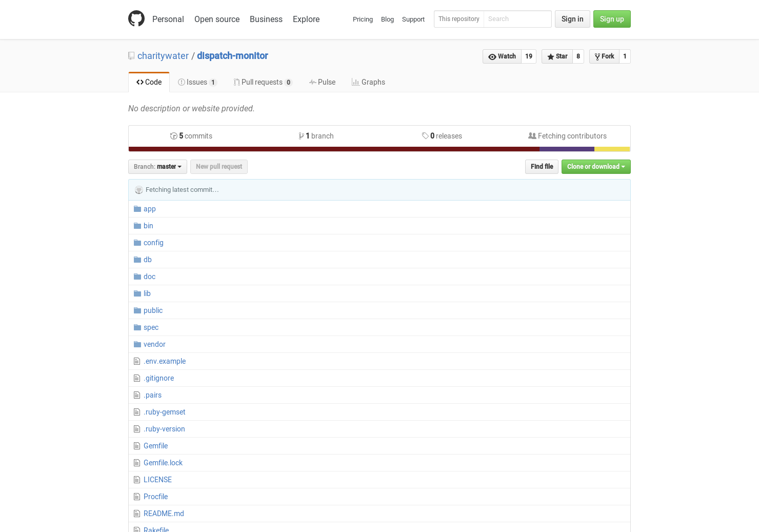
Task: Click the watchers count 19
Action: [x=529, y=56]
